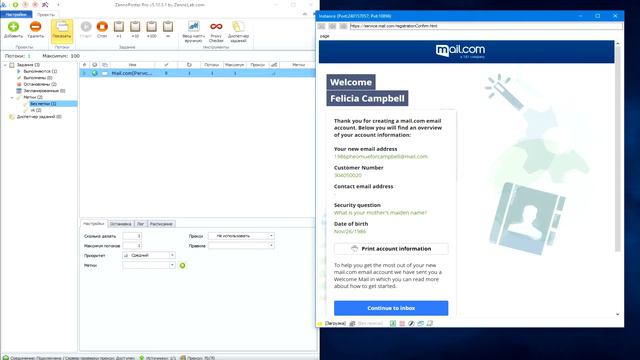
Task: Sort by the Потоки column header
Action: (212, 65)
